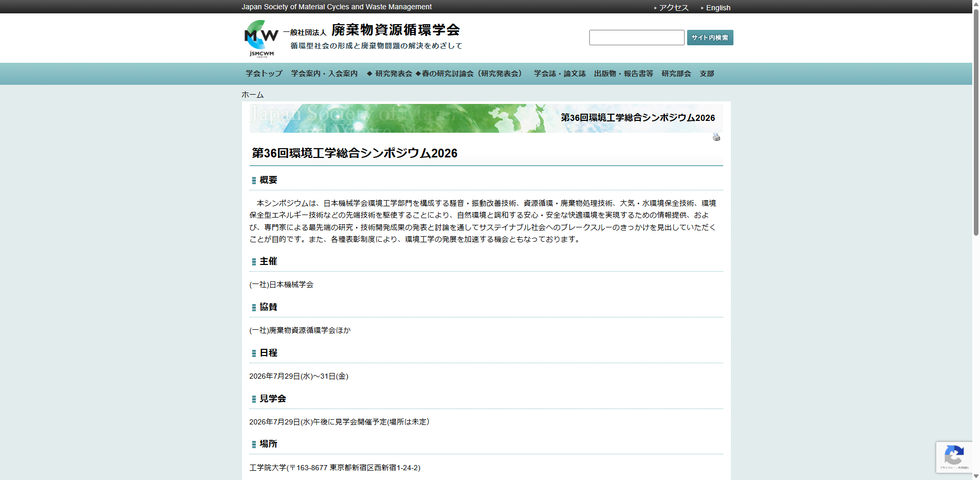Open the 出版物・報告書等 menu
980x480 pixels.
point(623,74)
